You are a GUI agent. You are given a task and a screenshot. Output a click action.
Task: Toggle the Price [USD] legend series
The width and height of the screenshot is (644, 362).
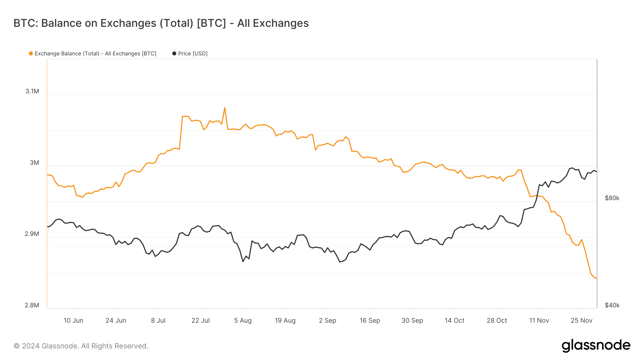tap(192, 54)
